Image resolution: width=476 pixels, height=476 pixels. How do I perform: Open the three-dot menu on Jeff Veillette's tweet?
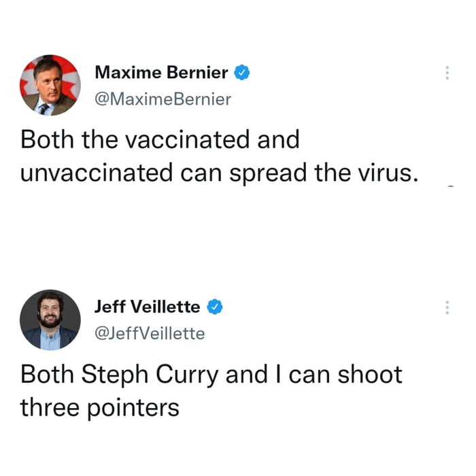coord(447,307)
